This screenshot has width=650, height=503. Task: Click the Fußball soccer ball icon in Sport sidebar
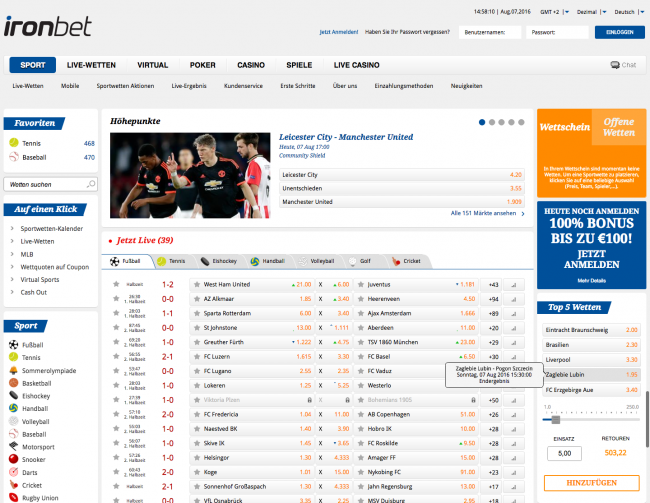(x=12, y=345)
